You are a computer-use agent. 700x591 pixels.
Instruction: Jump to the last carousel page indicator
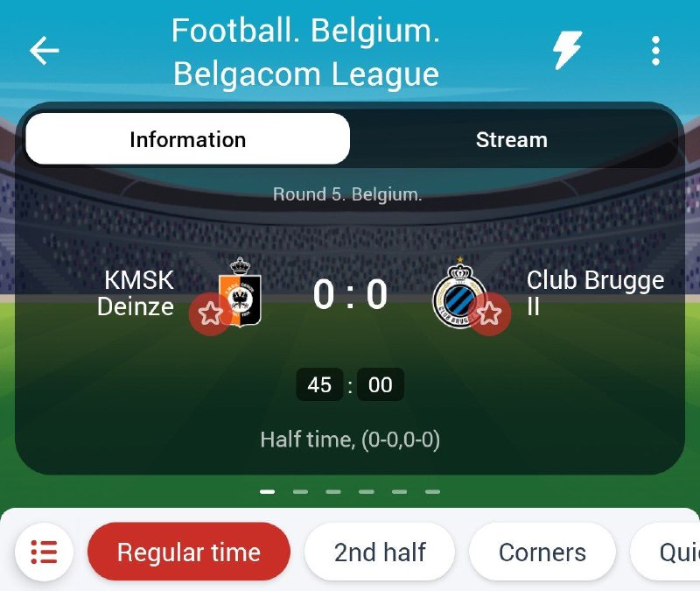(x=432, y=492)
